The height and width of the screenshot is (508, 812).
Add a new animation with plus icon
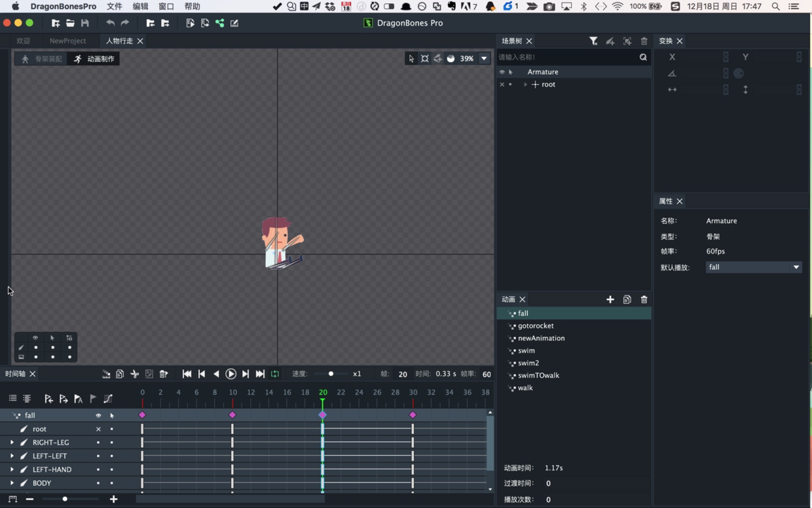point(610,300)
